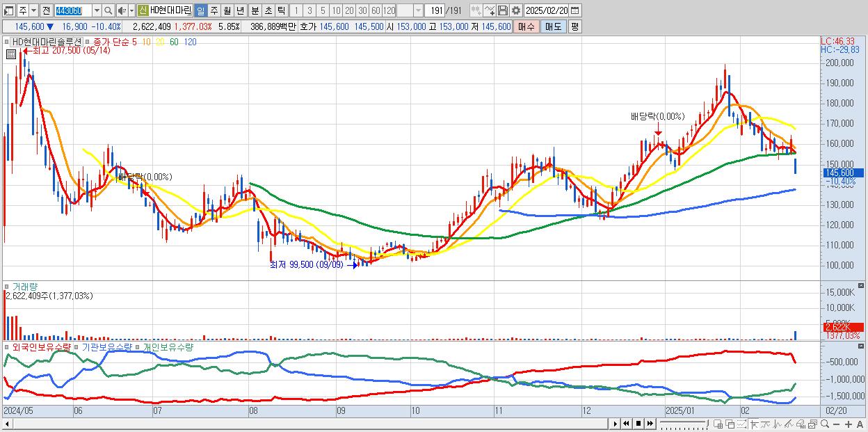This screenshot has width=868, height=432.
Task: Open the 주 market type dropdown arrow
Action: click(x=33, y=10)
